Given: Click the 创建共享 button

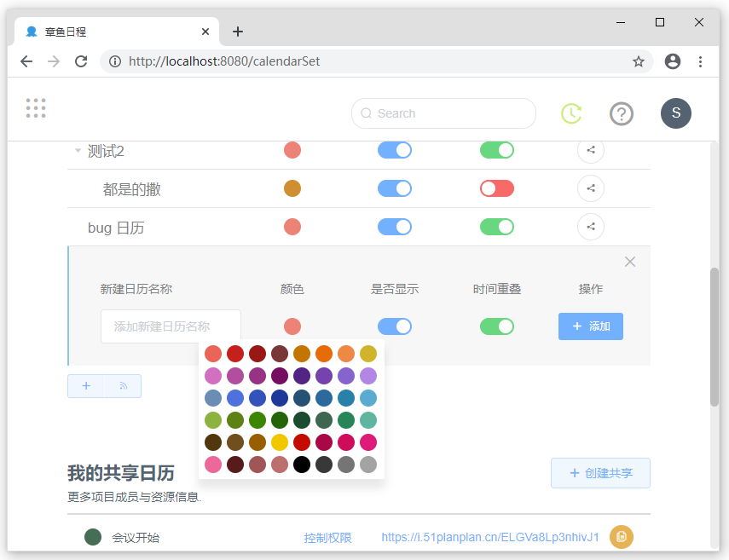Looking at the screenshot, I should coord(600,473).
